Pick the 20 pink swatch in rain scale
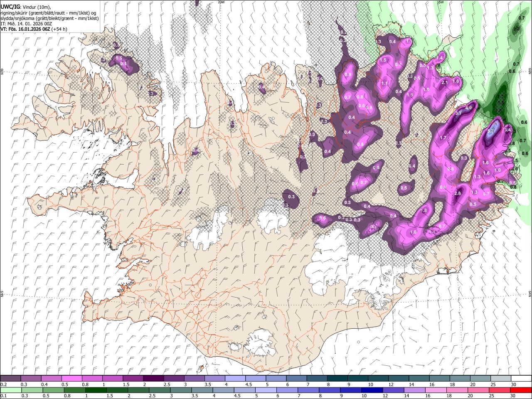Screen dimensions: 532x399 [478, 390]
